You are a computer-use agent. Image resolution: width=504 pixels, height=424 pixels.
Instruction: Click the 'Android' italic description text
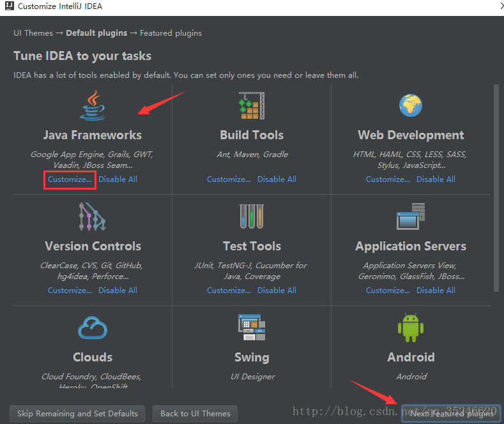[411, 377]
